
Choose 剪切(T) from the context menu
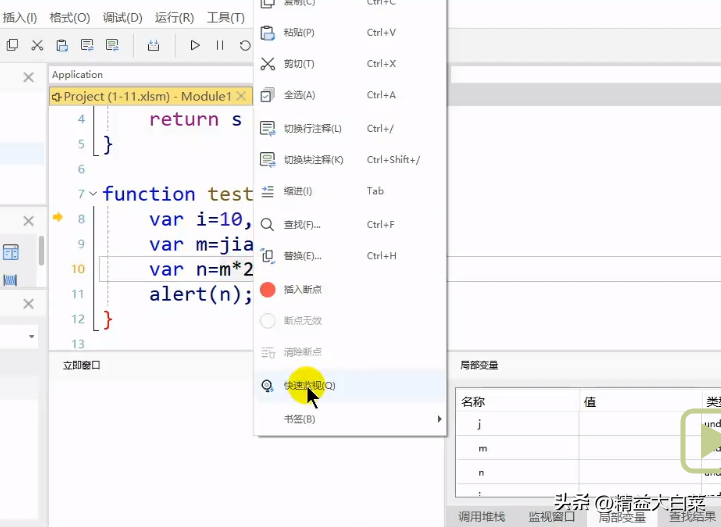tap(350, 64)
